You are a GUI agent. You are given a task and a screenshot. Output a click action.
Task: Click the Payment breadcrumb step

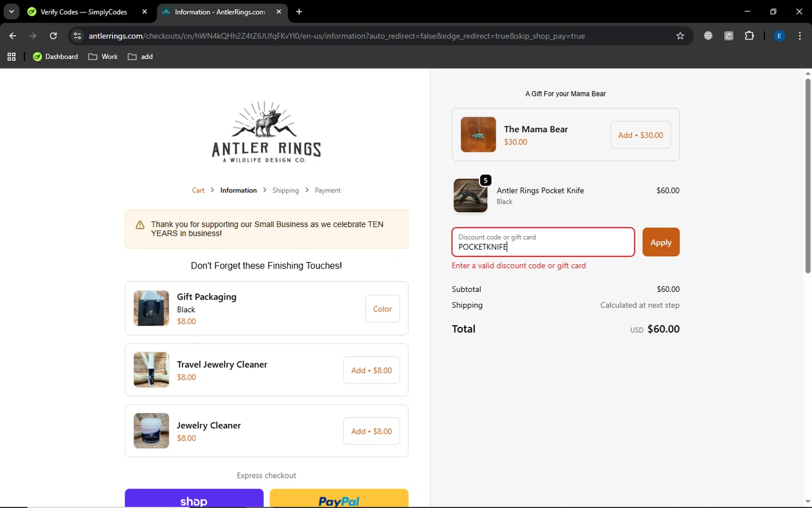tap(328, 190)
